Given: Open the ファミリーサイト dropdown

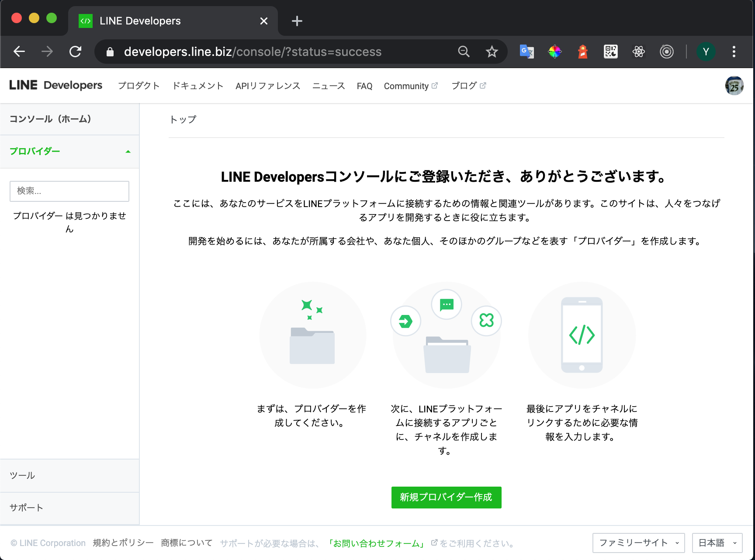Looking at the screenshot, I should [x=639, y=543].
